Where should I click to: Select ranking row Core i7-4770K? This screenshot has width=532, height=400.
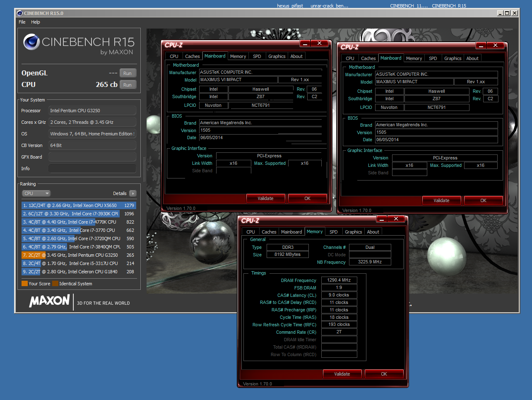click(x=79, y=222)
